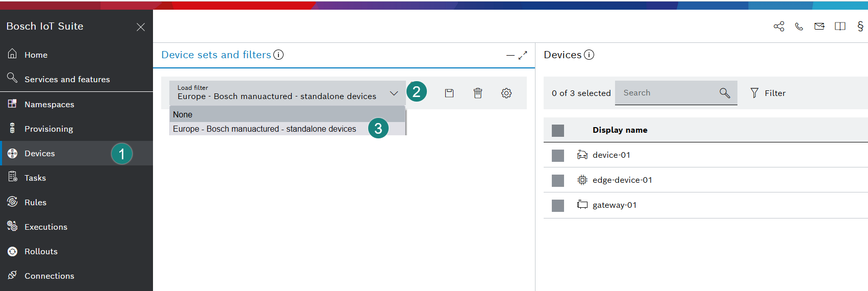
Task: Click the Filter button label
Action: coord(775,93)
